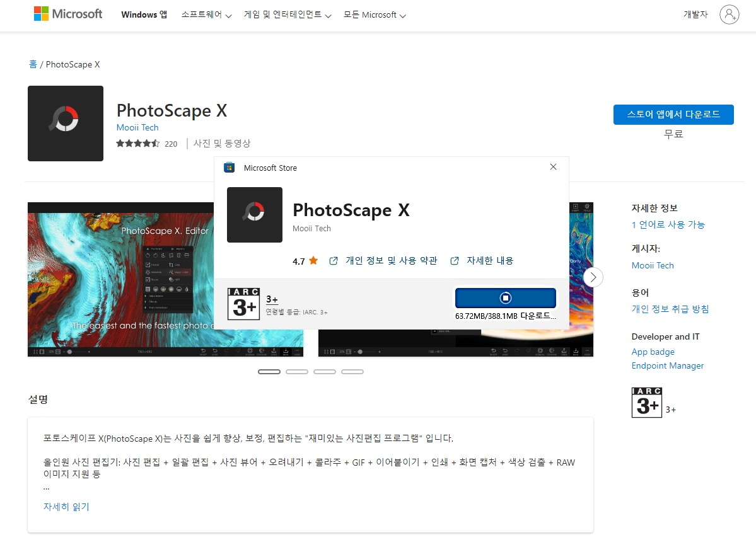Click the 220 ratings count
The width and height of the screenshot is (756, 540).
[171, 144]
